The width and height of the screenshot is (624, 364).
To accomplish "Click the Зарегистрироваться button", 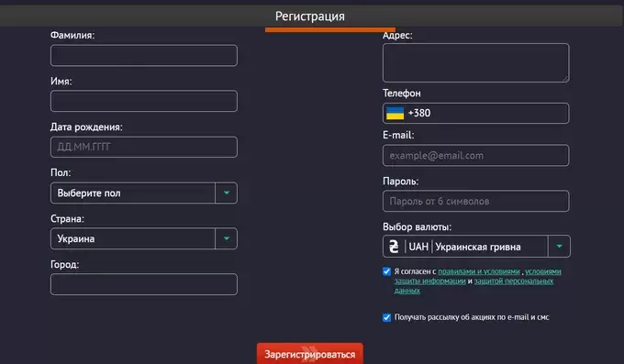I will [309, 354].
